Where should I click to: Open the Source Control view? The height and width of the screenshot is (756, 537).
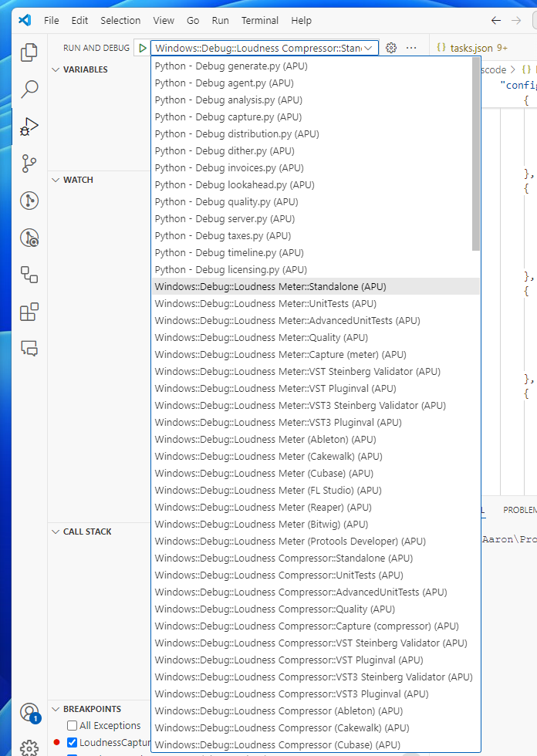(29, 164)
